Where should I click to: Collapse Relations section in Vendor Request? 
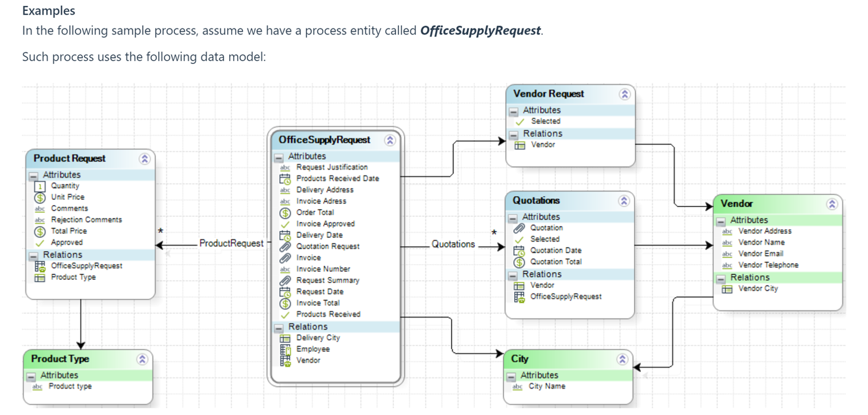click(x=514, y=135)
